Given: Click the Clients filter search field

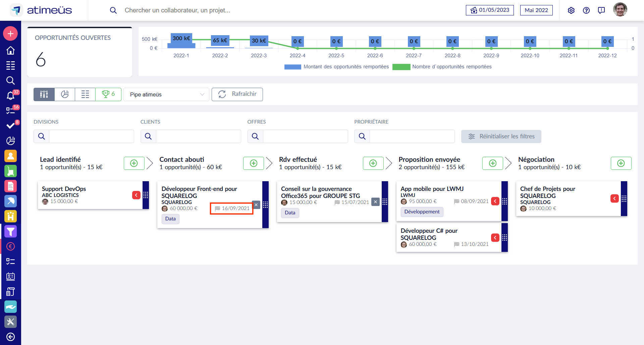Looking at the screenshot, I should click(x=198, y=136).
